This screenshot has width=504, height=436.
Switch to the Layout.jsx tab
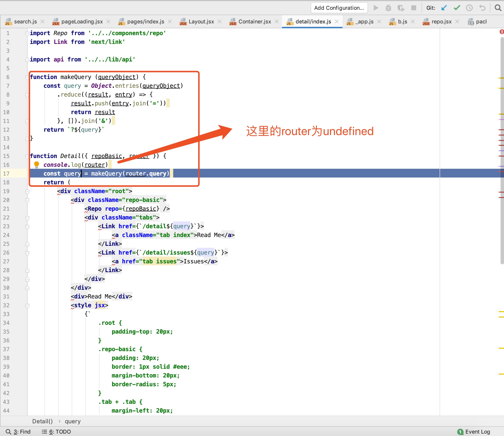(x=201, y=22)
